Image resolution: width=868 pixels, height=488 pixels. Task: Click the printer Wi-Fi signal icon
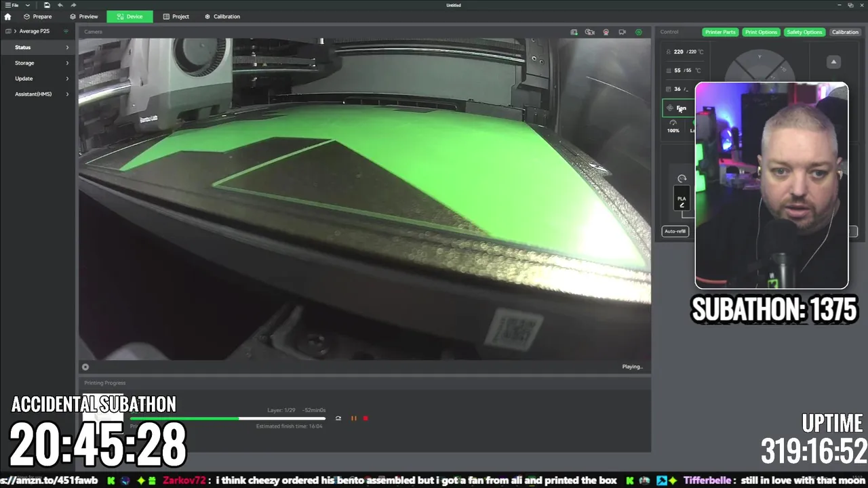66,31
